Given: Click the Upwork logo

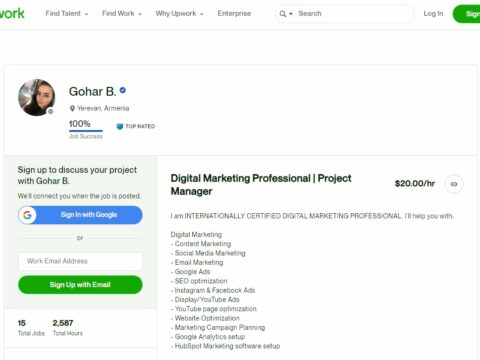Looking at the screenshot, I should [x=12, y=14].
